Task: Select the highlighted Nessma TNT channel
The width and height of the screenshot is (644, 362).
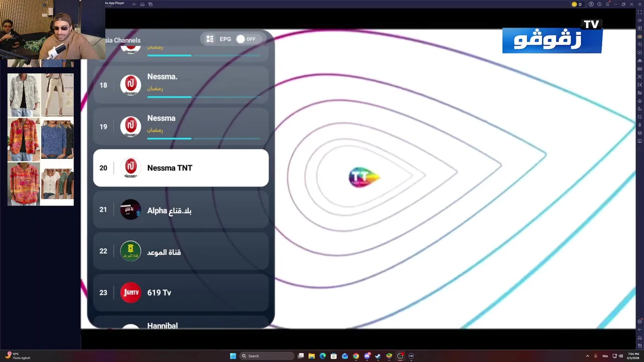Action: [x=181, y=168]
